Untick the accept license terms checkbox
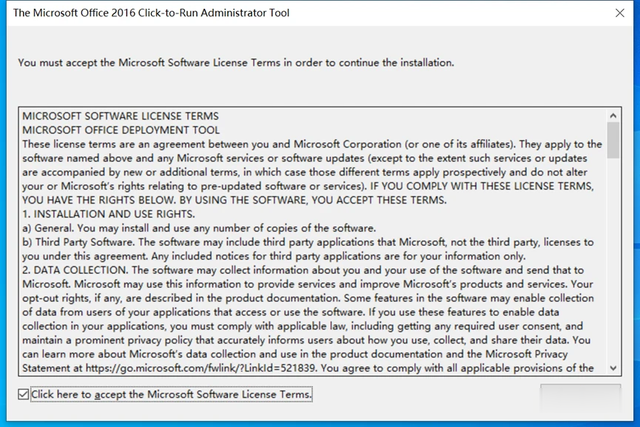640x427 pixels. [23, 394]
